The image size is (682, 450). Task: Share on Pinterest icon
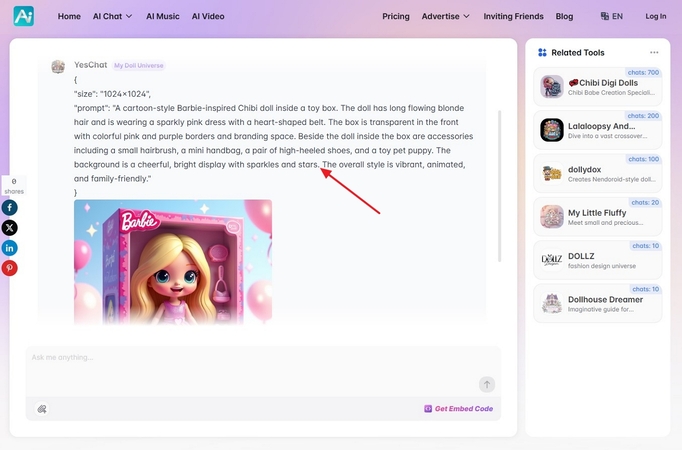point(10,268)
